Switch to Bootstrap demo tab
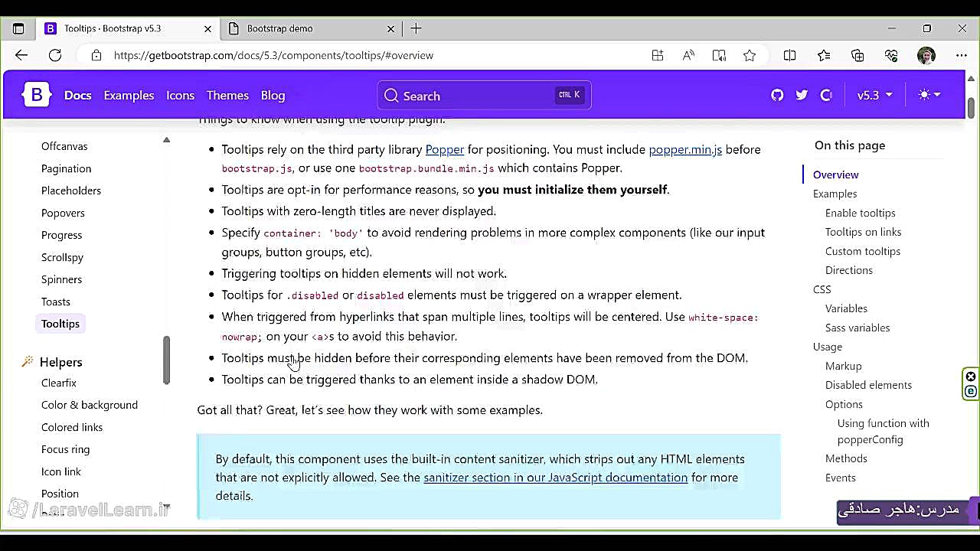This screenshot has height=551, width=980. click(x=312, y=28)
